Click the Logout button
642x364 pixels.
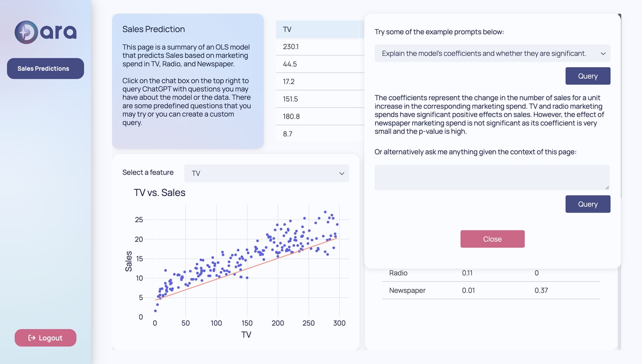coord(45,338)
